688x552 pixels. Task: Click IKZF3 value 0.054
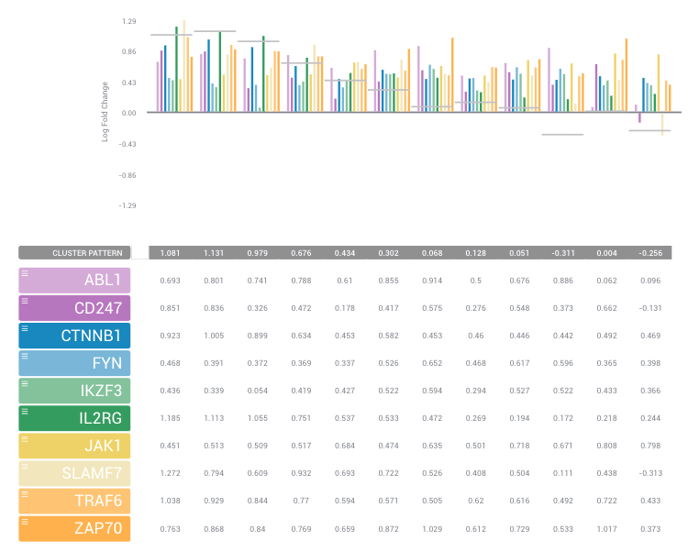click(x=257, y=391)
